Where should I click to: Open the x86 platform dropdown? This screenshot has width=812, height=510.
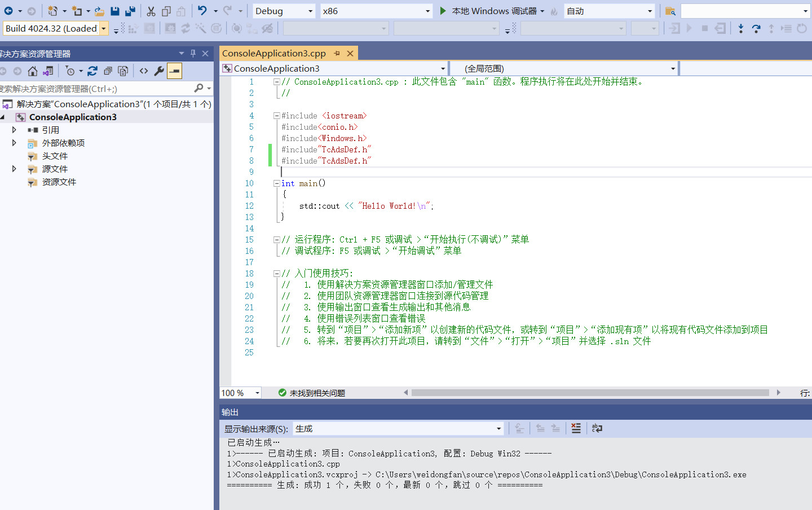point(376,11)
